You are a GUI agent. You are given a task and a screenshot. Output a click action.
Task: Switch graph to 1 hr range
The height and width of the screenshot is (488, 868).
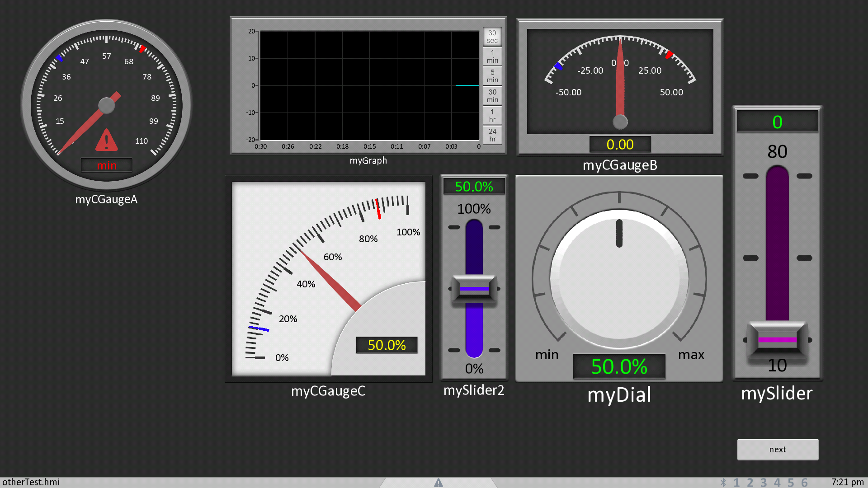[x=492, y=116]
